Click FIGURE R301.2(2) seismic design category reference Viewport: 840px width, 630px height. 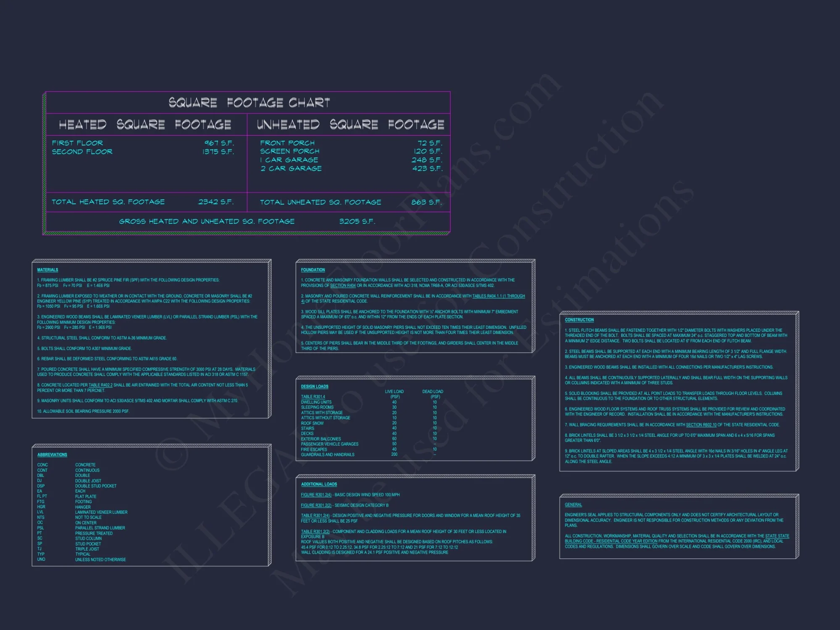[x=316, y=505]
